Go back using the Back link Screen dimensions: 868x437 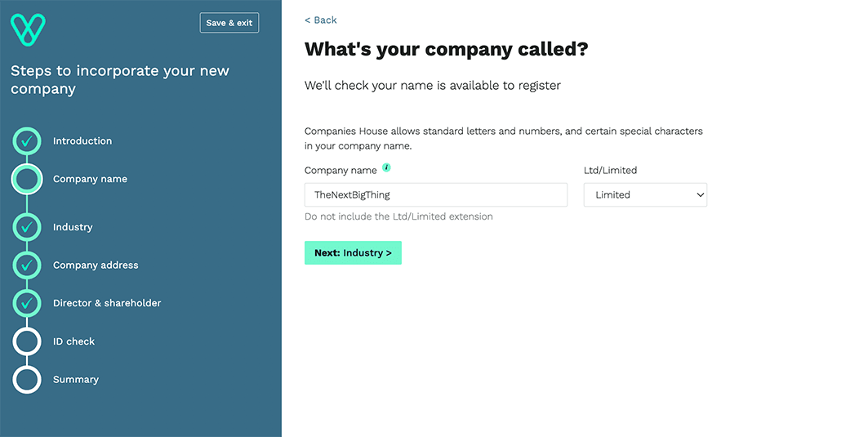point(321,20)
